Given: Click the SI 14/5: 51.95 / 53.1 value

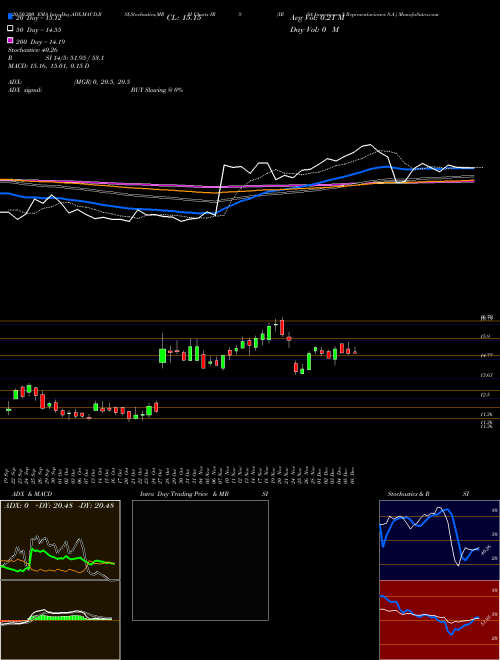Looking at the screenshot, I should [75, 58].
